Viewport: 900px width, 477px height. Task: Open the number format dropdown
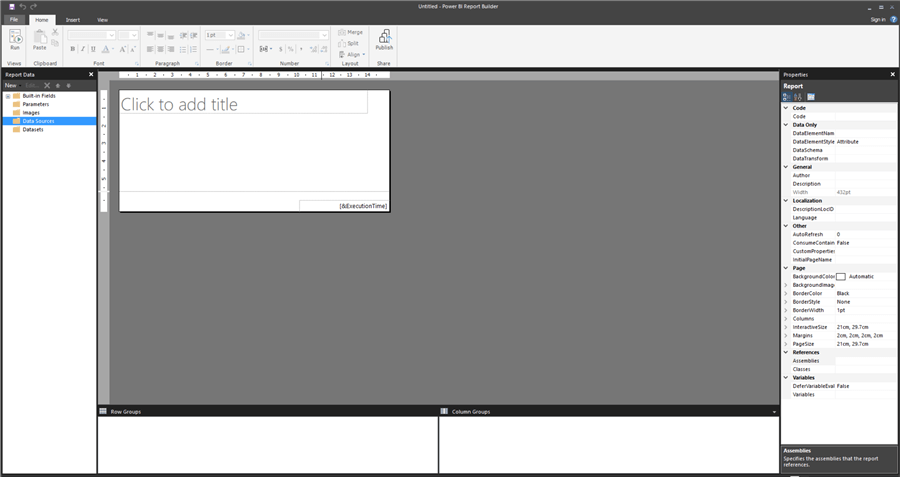324,35
